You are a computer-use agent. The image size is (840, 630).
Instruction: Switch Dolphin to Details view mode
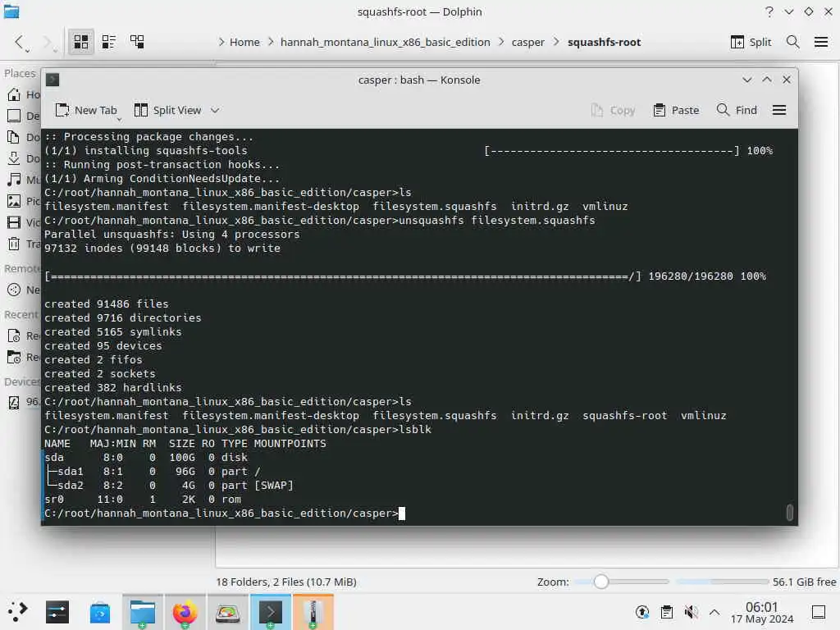tap(137, 43)
